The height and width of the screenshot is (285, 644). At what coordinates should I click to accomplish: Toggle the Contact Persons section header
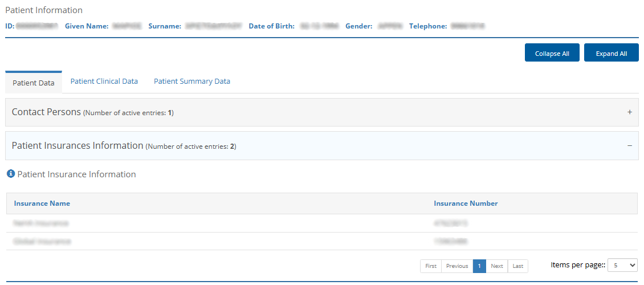(47, 112)
